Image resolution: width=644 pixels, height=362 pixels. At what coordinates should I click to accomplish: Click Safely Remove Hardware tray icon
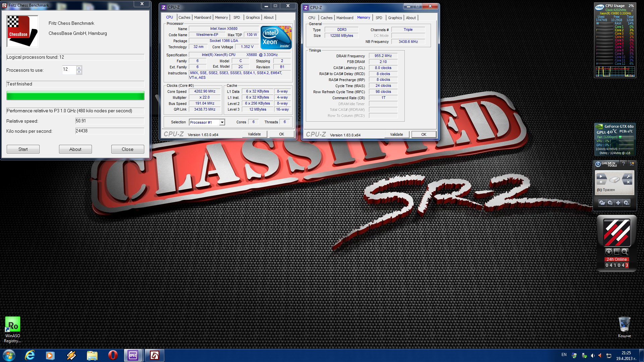(584, 355)
